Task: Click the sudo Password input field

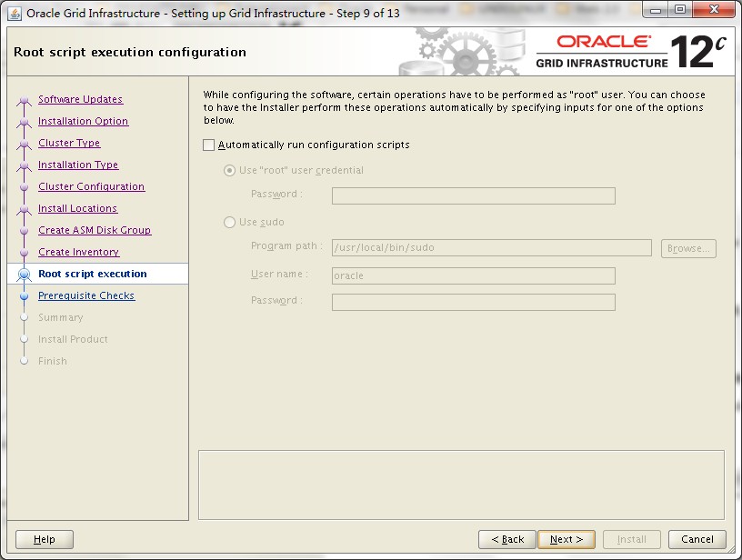Action: click(473, 302)
